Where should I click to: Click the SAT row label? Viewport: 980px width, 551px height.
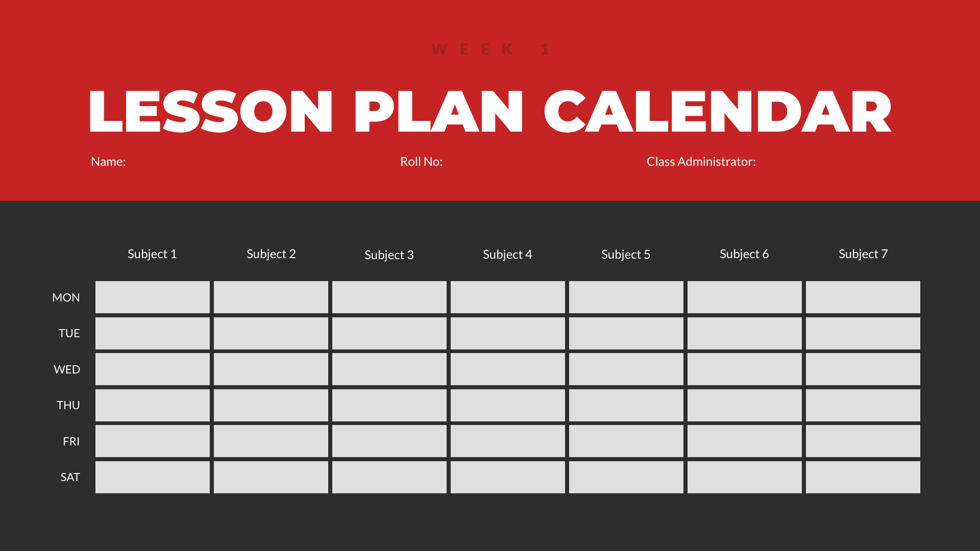(70, 477)
